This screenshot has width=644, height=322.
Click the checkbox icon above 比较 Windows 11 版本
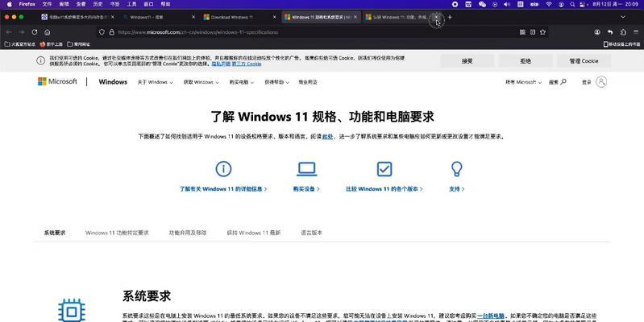coord(384,168)
